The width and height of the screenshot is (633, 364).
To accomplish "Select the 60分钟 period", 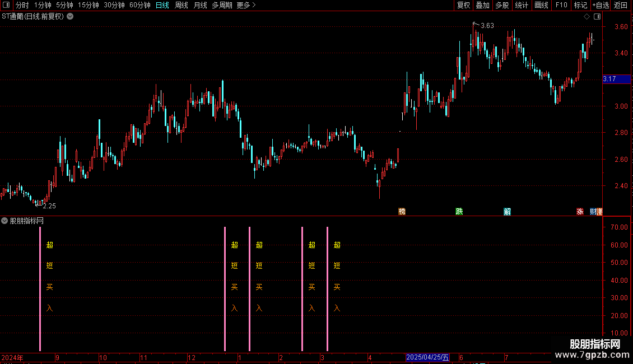I will click(140, 5).
